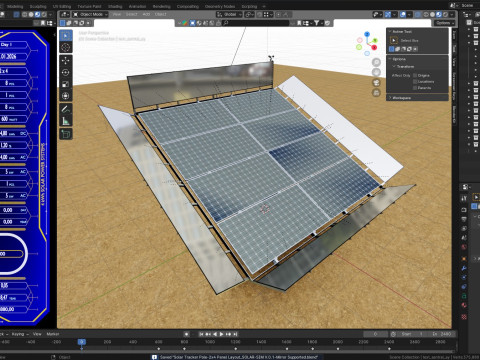Click the timeline Start frame field
This screenshot has height=360, width=480.
412,334
